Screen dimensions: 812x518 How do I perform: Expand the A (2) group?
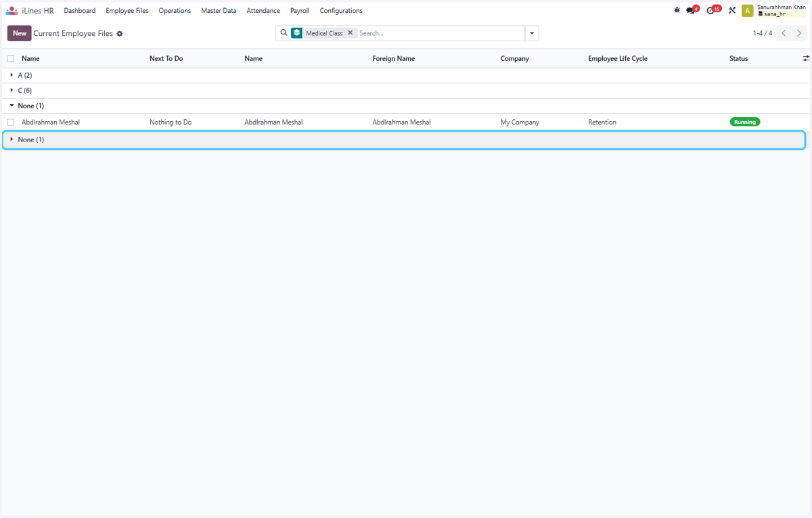(x=406, y=75)
